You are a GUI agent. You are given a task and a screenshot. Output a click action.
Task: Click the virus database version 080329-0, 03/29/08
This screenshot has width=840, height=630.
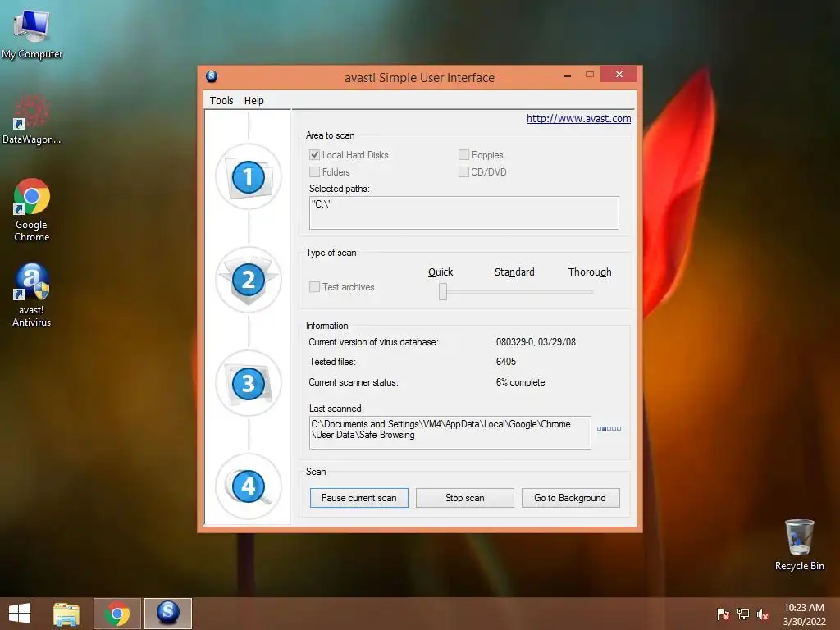(x=536, y=342)
